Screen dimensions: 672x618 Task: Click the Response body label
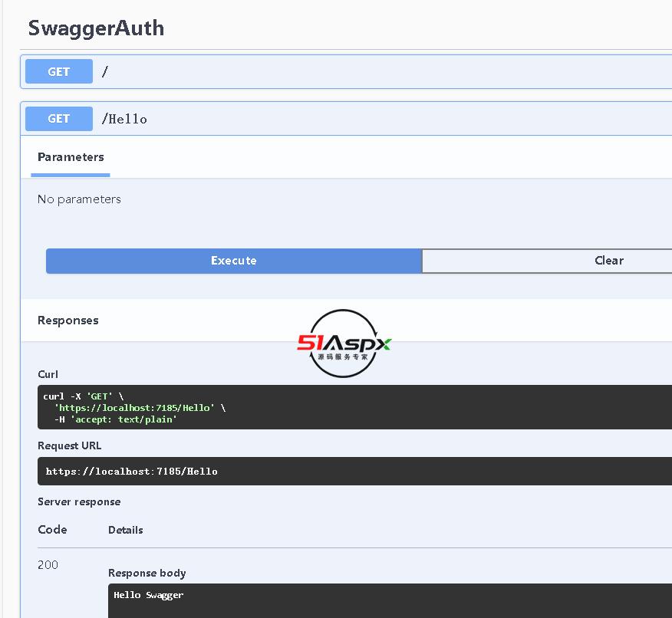tap(147, 573)
